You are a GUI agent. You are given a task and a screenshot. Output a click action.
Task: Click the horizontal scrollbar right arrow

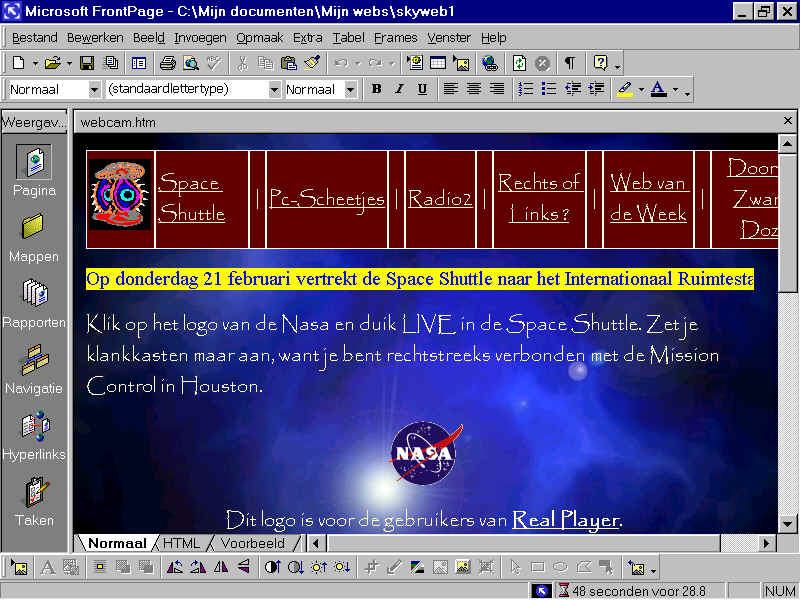766,544
